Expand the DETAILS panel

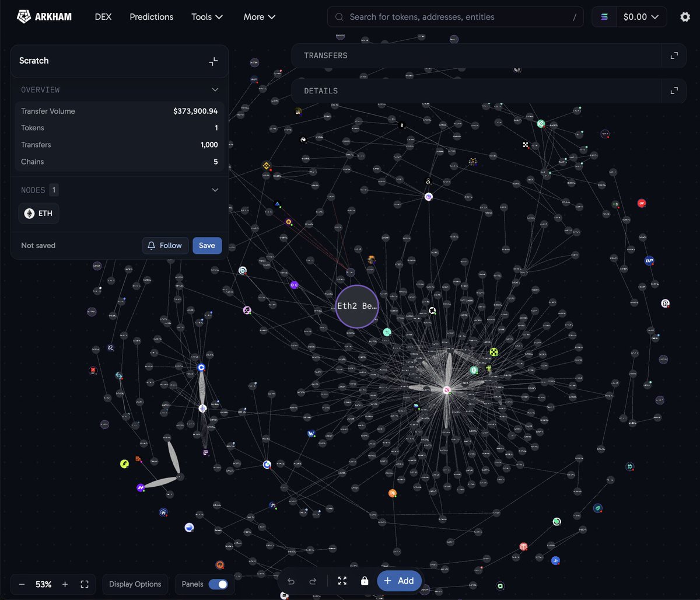point(674,90)
